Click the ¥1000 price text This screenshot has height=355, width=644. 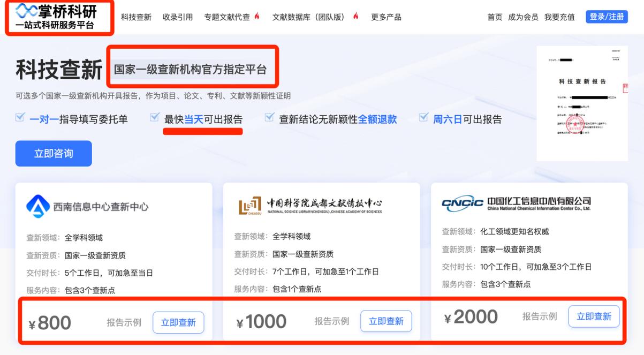261,322
